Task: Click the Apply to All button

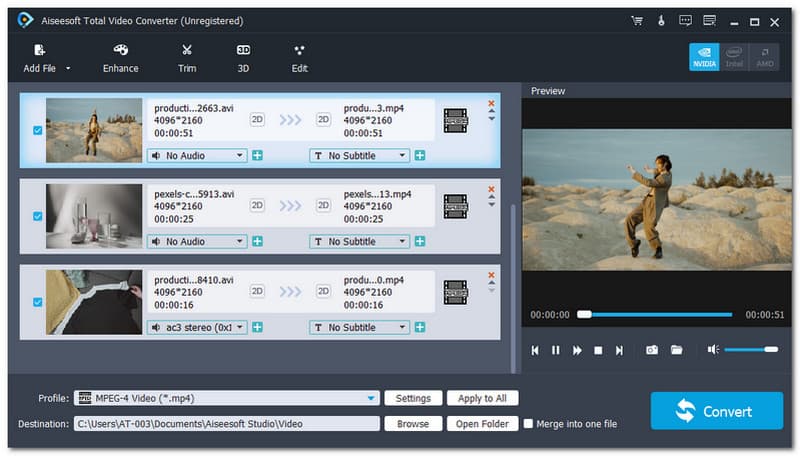Action: coord(483,398)
